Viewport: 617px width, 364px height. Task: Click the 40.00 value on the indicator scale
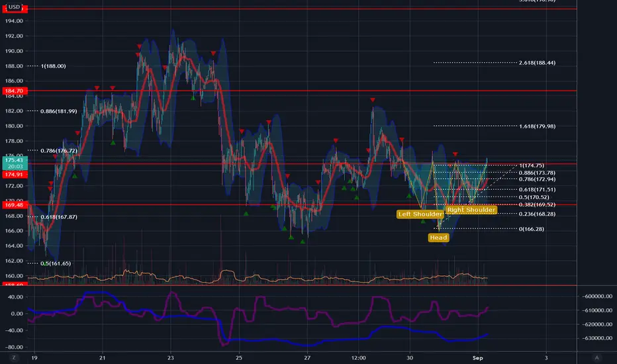click(x=15, y=296)
